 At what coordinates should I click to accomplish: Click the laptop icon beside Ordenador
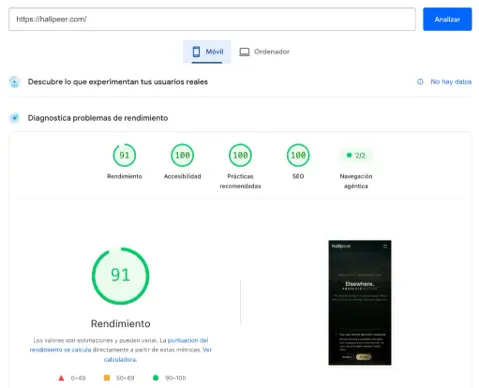point(244,52)
